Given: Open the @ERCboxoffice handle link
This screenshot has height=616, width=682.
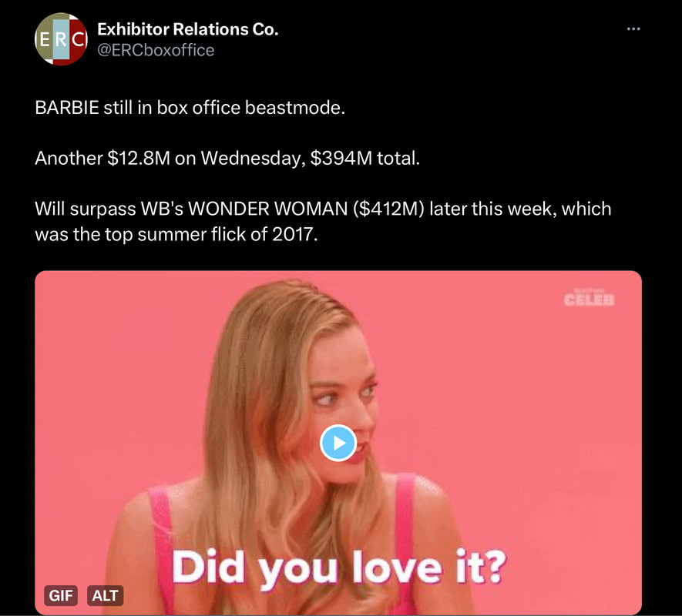Looking at the screenshot, I should click(x=156, y=50).
